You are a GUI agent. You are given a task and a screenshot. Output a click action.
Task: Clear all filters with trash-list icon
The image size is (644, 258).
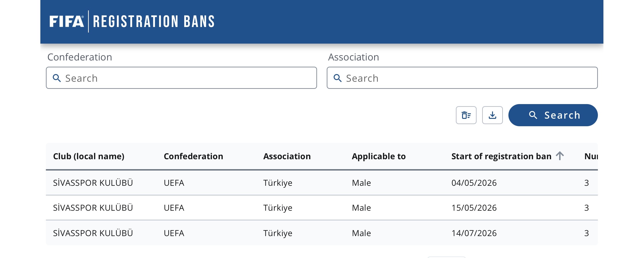(x=466, y=115)
